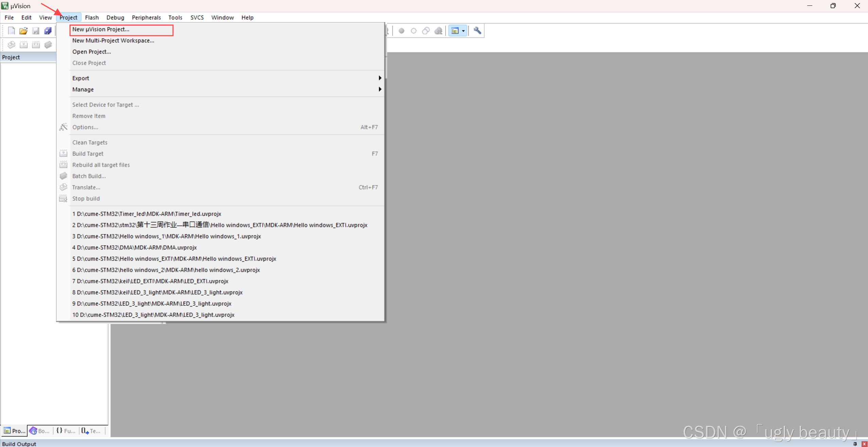
Task: Click the New file toolbar icon
Action: pos(11,31)
